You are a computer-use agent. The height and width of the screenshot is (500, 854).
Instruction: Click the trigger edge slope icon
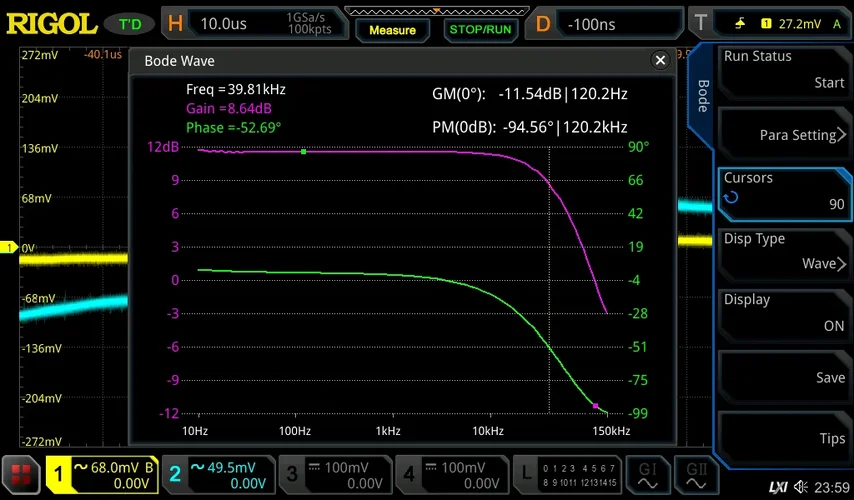pos(740,23)
